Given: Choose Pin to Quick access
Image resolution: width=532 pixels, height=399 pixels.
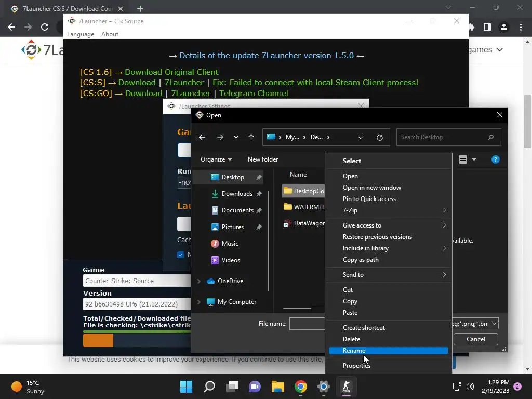Looking at the screenshot, I should click(389, 199).
